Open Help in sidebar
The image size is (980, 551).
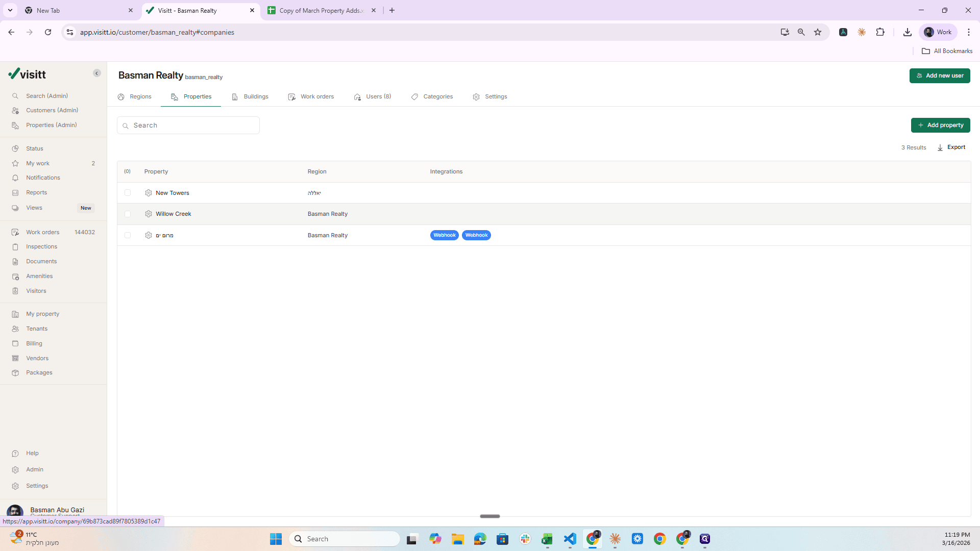(32, 453)
